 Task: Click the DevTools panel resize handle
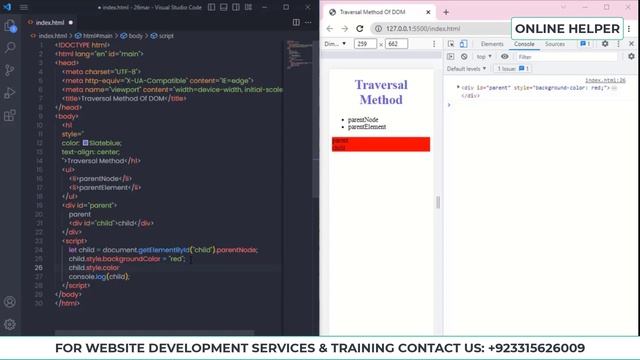[x=438, y=202]
